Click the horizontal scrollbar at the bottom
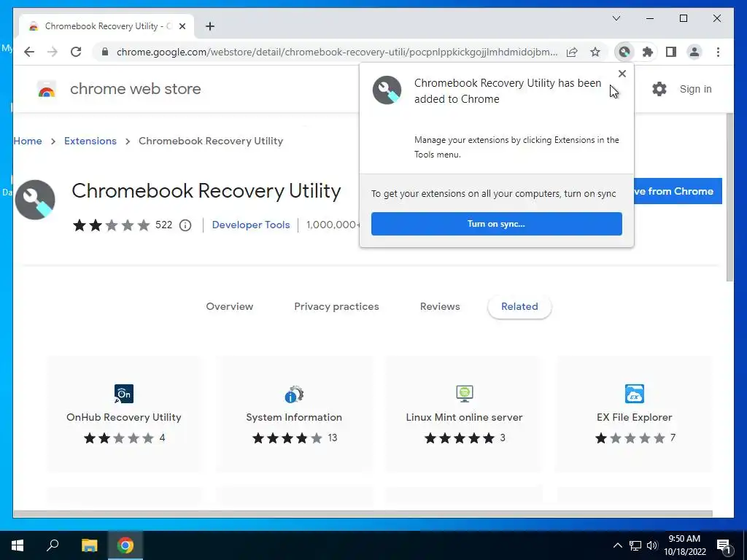747x560 pixels. pos(363,514)
